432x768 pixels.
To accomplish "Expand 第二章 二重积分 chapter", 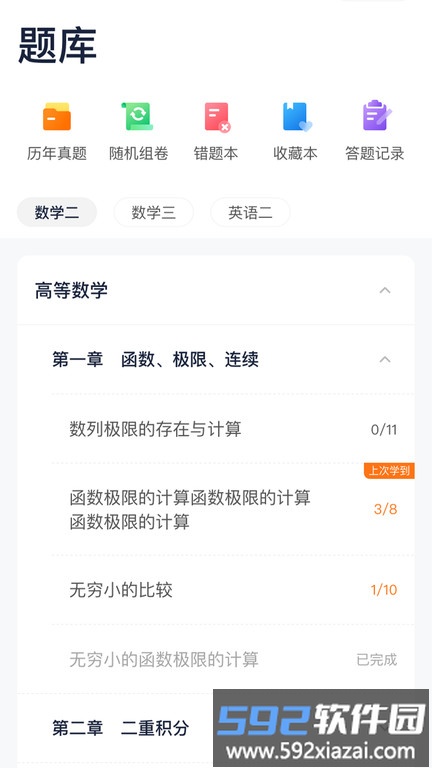I will click(120, 728).
